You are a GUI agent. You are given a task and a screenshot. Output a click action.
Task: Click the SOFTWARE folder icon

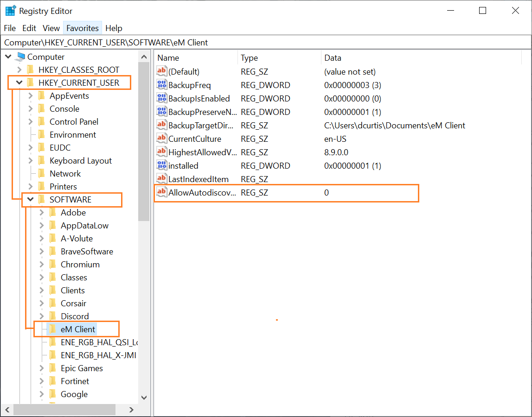[x=41, y=199]
